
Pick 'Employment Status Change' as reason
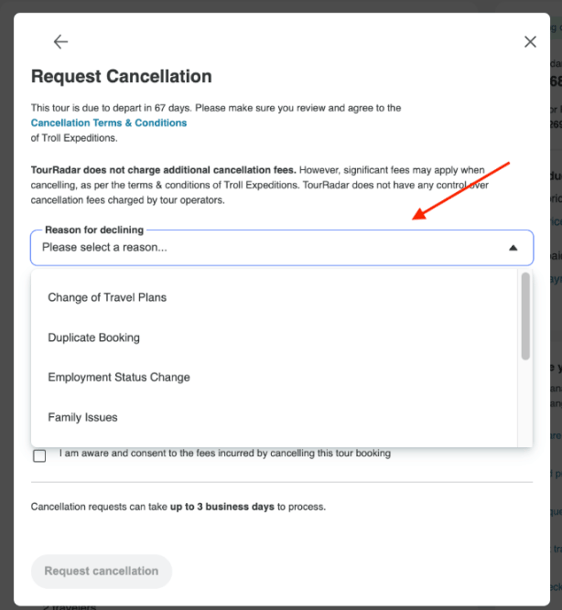click(119, 377)
